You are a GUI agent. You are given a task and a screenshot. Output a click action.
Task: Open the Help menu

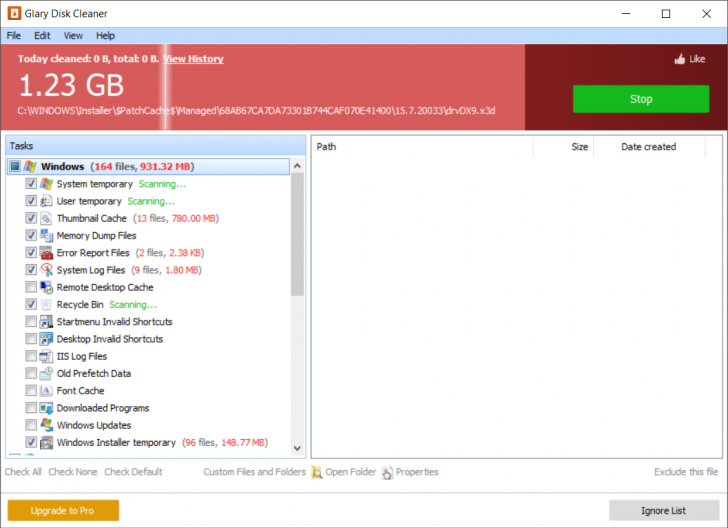pos(105,36)
